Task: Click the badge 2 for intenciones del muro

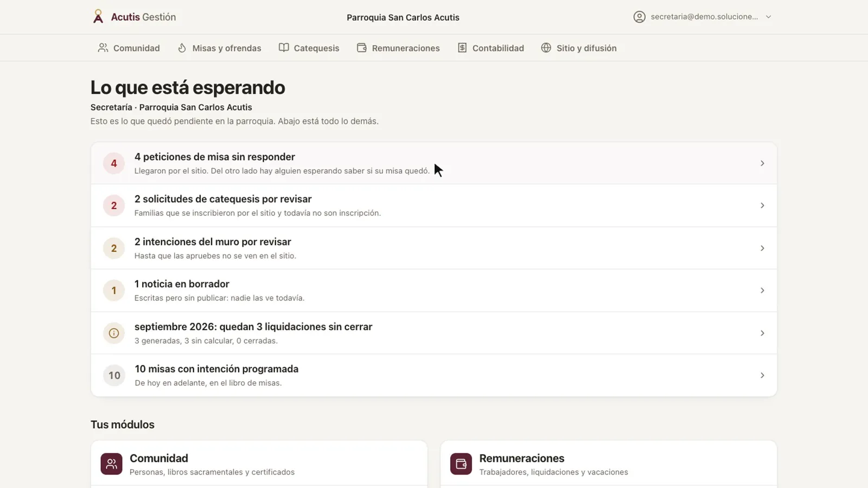Action: click(x=114, y=248)
